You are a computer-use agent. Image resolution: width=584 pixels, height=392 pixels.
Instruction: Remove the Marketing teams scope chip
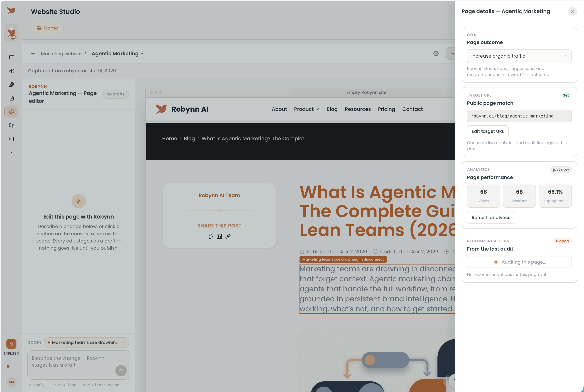(x=124, y=342)
